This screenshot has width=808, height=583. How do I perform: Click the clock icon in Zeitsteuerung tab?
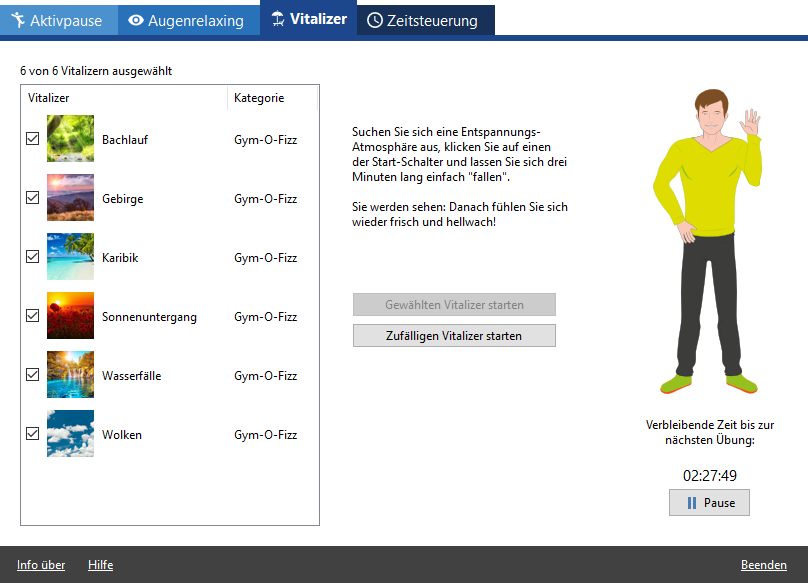coord(375,20)
